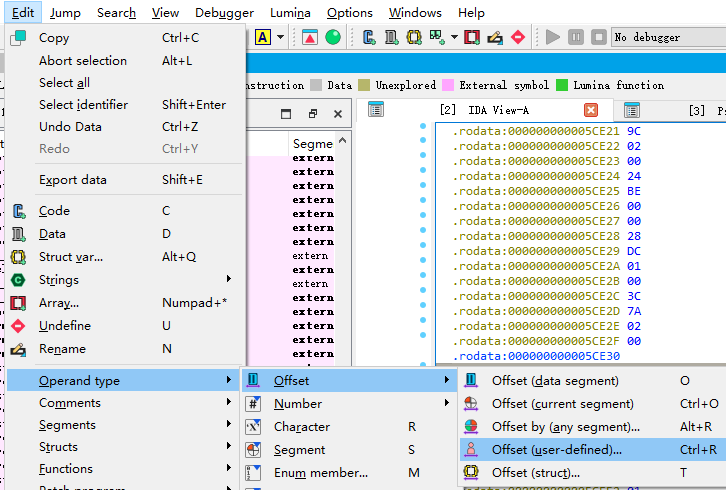This screenshot has width=726, height=490.
Task: Choose Character operand type
Action: [x=349, y=427]
